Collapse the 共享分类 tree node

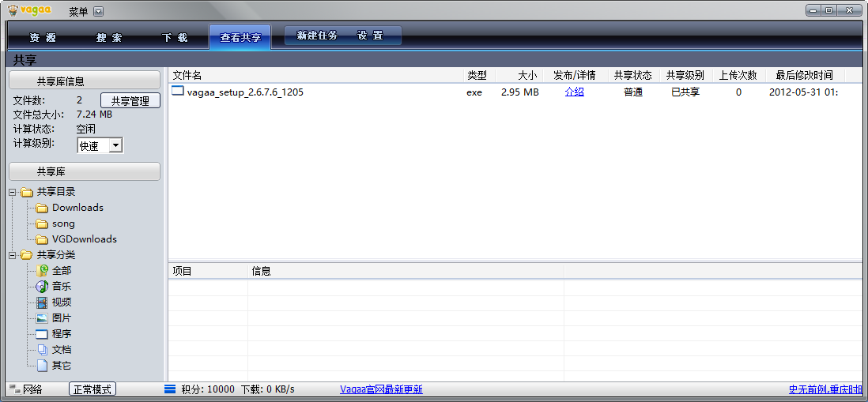tap(12, 255)
